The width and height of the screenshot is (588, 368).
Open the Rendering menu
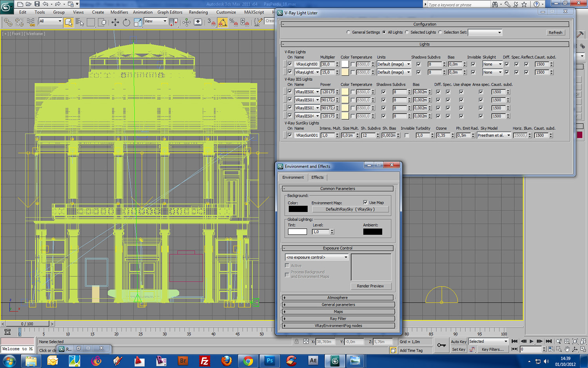[198, 12]
